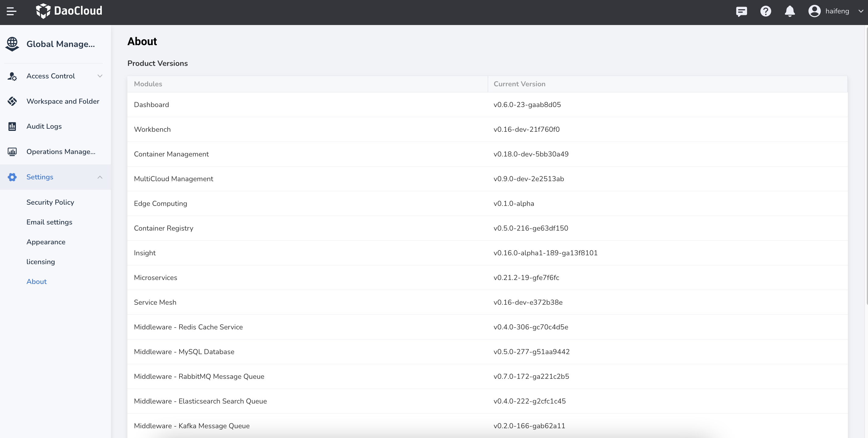Image resolution: width=868 pixels, height=438 pixels.
Task: Click the Operations Management chart icon
Action: click(x=12, y=152)
